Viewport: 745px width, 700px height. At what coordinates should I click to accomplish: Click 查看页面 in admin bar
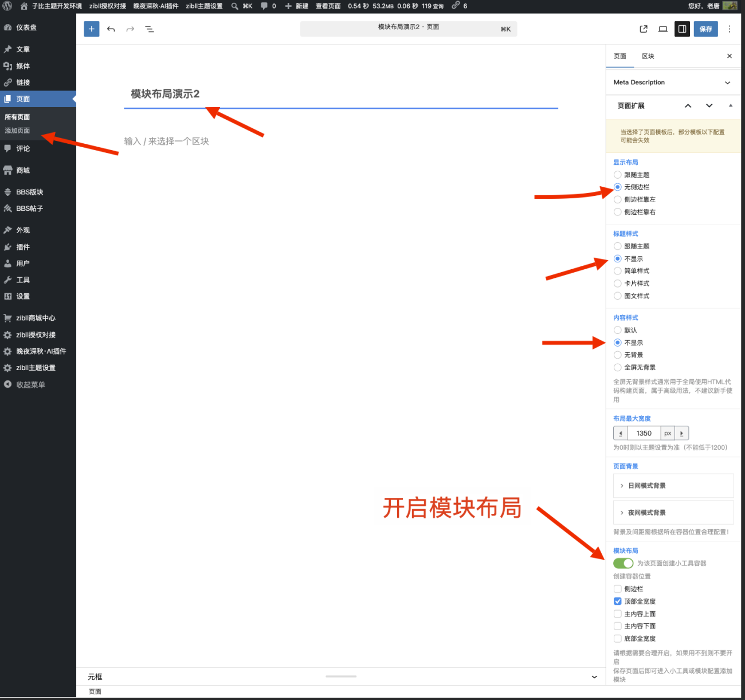[328, 6]
